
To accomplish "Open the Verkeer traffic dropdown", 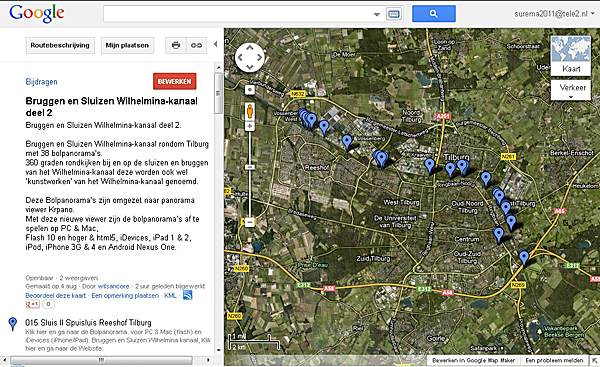I will pyautogui.click(x=571, y=90).
